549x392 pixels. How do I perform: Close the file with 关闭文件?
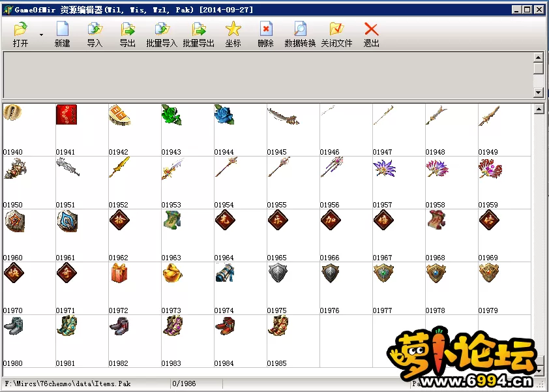point(336,34)
